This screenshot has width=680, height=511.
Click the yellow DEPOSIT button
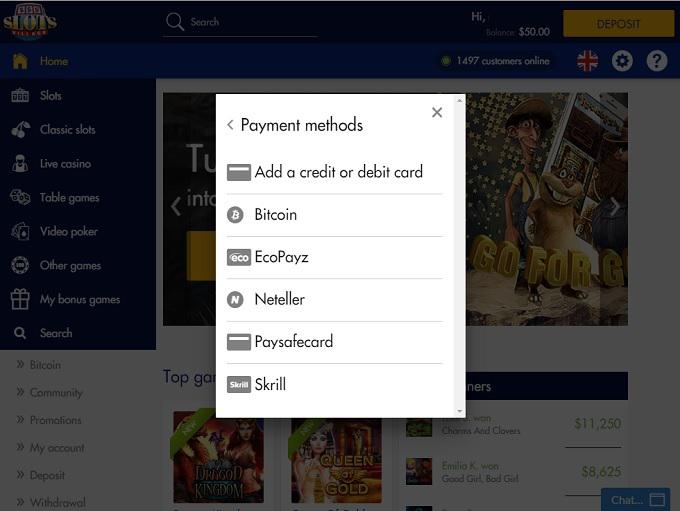point(618,24)
